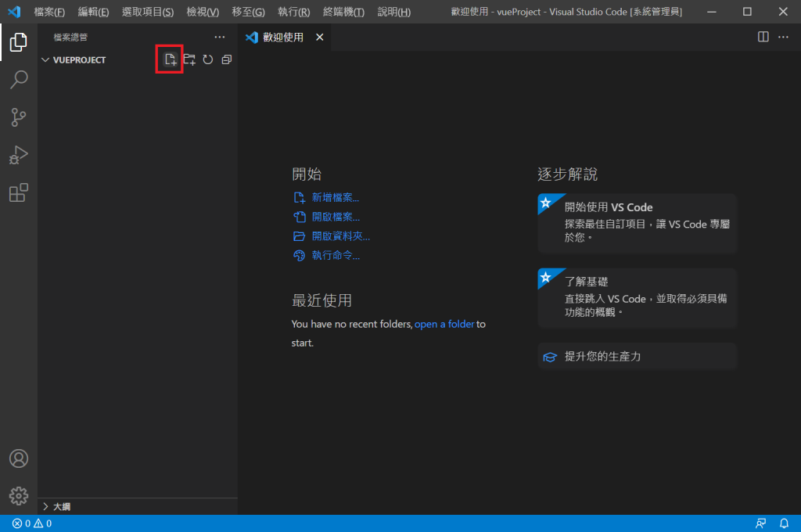Image resolution: width=801 pixels, height=532 pixels.
Task: Open the 執行(R) menu
Action: [x=294, y=12]
